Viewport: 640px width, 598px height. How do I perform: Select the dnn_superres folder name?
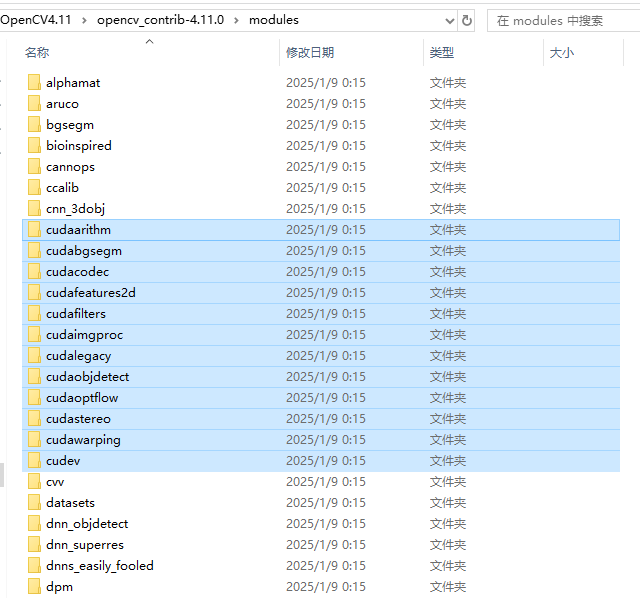[85, 545]
